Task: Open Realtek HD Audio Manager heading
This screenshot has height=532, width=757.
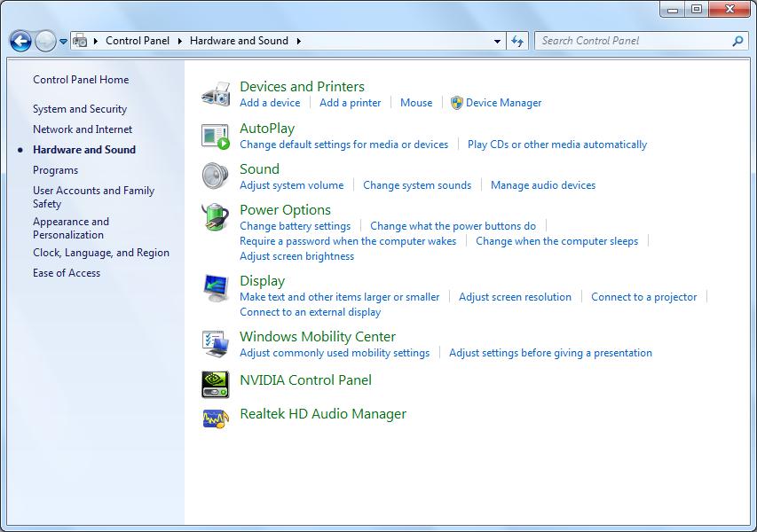Action: (323, 414)
